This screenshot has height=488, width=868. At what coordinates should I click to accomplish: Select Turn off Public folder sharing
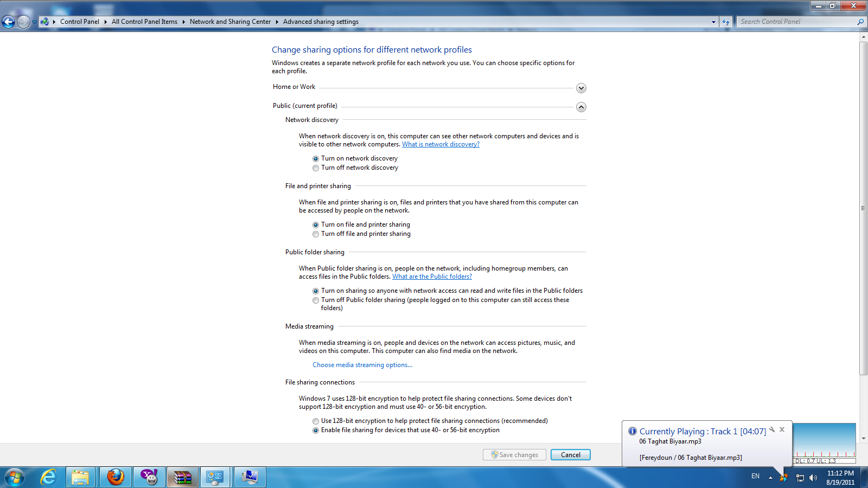click(x=316, y=300)
